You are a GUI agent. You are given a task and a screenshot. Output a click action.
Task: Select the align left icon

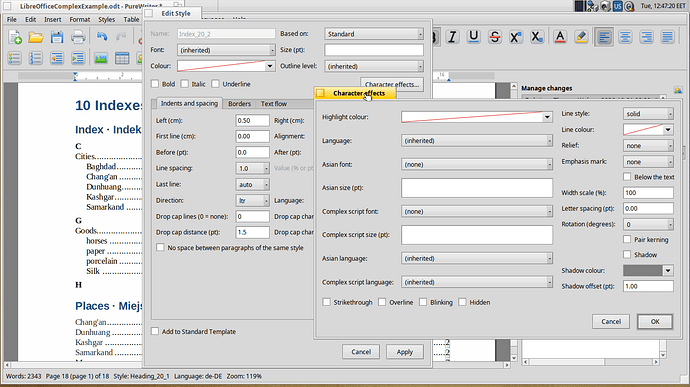click(604, 37)
